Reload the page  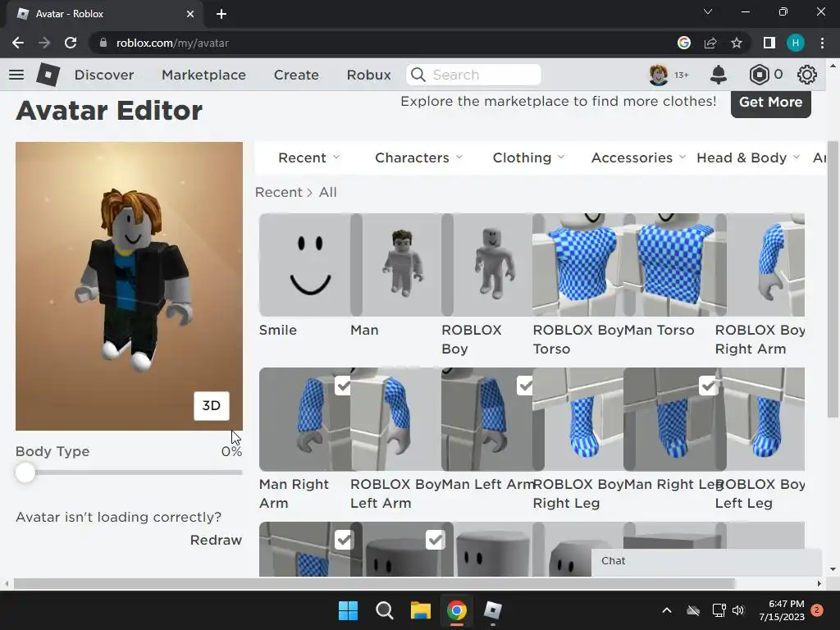pos(71,43)
